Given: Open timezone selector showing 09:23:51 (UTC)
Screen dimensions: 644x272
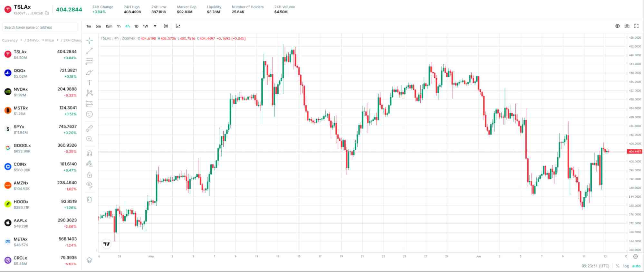Looking at the screenshot, I should (595, 266).
